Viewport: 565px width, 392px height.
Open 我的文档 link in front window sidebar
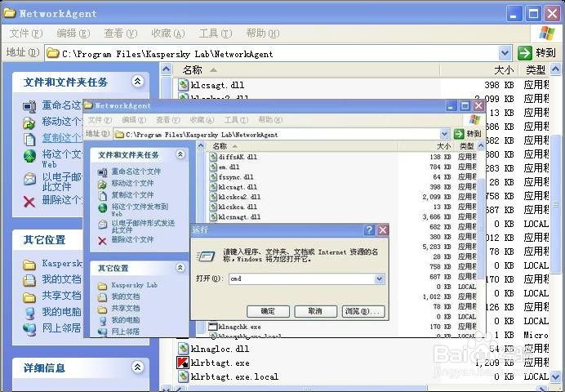coord(126,296)
